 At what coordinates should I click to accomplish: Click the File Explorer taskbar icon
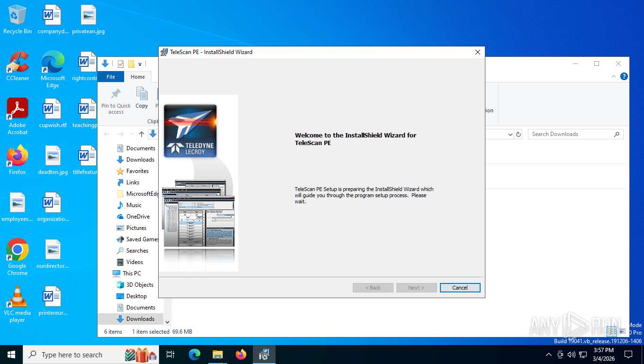pyautogui.click(x=217, y=355)
